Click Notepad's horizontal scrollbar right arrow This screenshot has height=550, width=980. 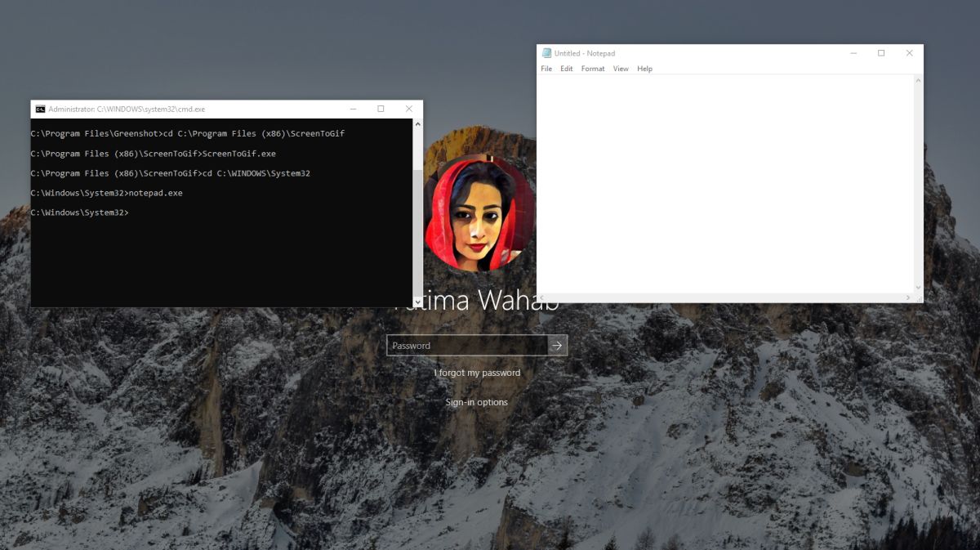pos(909,297)
